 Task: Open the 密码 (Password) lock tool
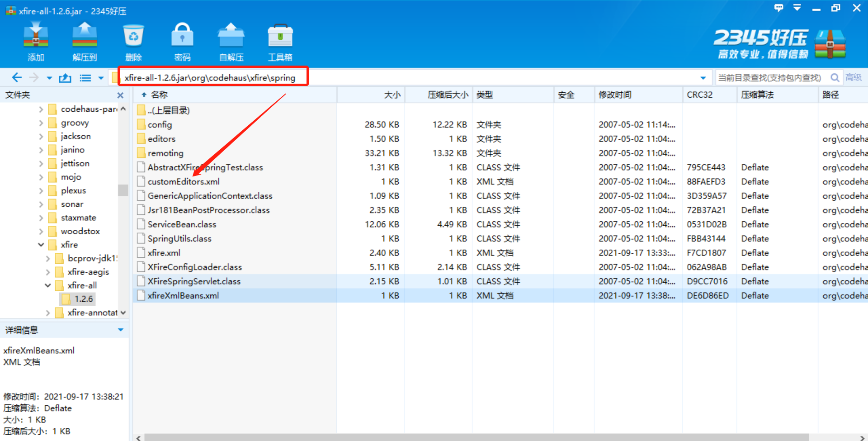182,42
